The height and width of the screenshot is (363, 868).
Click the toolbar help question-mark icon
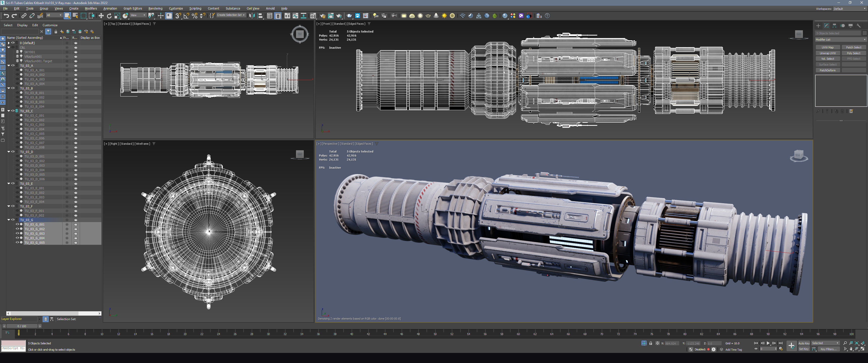tap(547, 16)
